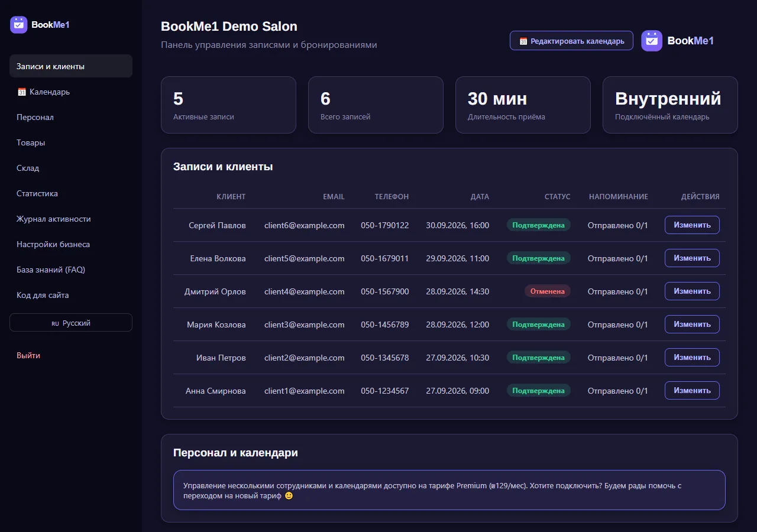The image size is (757, 532).
Task: Click Изменить for Анна Смирнова
Action: pyautogui.click(x=692, y=391)
